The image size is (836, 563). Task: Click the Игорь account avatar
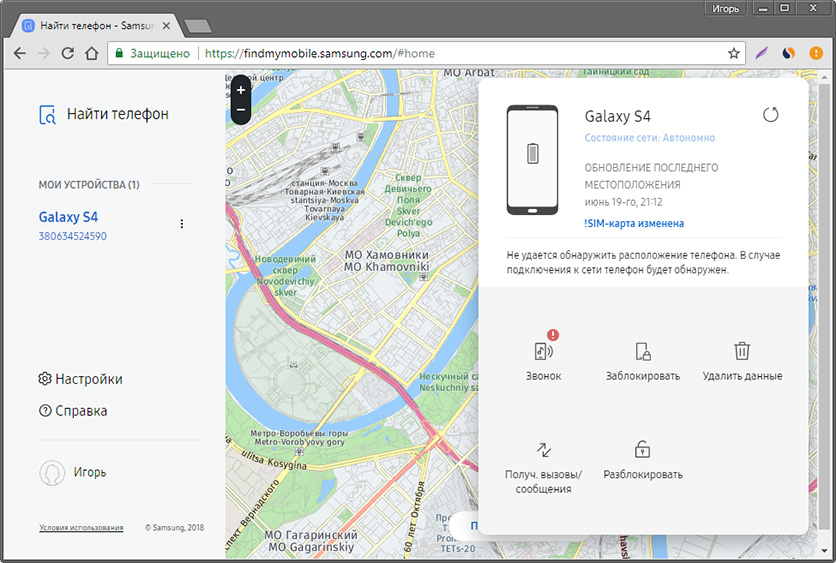(52, 472)
